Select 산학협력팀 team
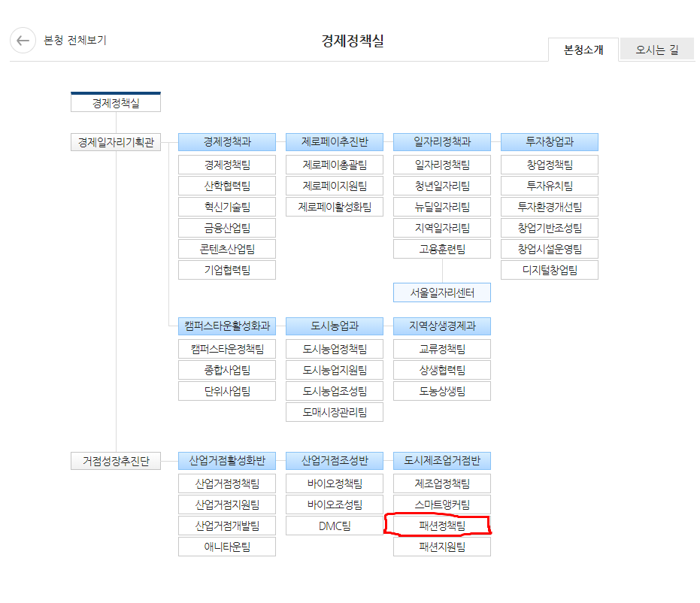The height and width of the screenshot is (603, 700). pos(227,186)
